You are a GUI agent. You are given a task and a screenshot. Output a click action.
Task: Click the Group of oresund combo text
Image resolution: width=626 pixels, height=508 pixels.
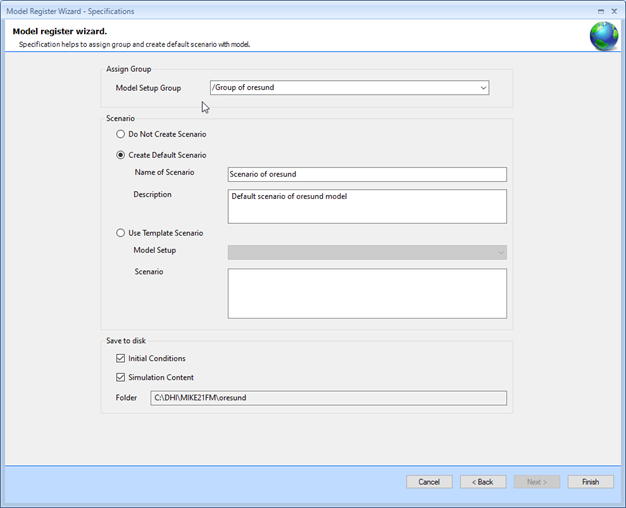243,87
